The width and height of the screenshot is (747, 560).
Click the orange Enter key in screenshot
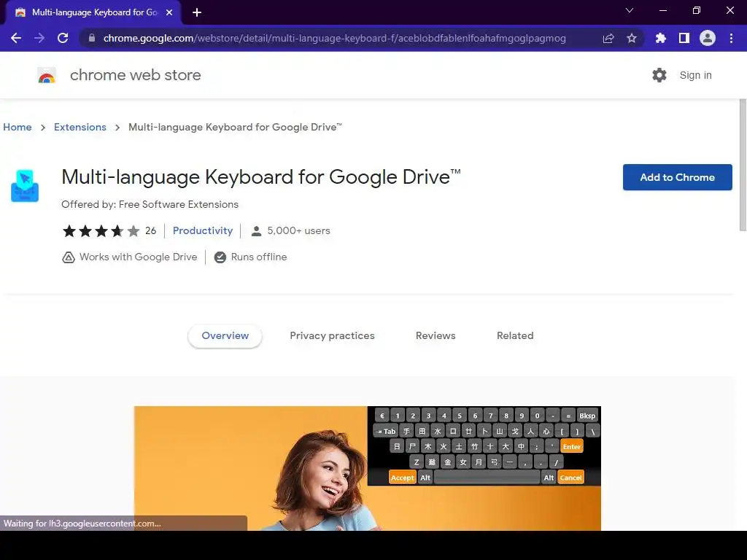coord(572,447)
